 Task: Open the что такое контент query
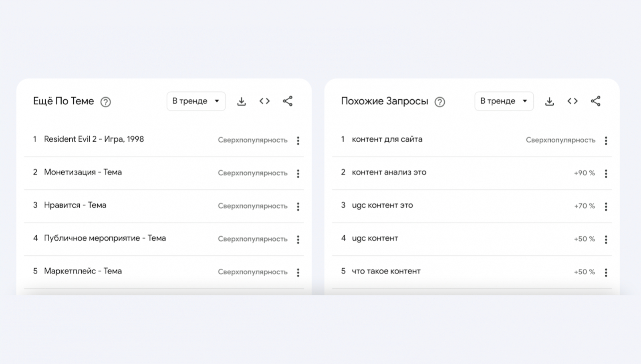386,271
